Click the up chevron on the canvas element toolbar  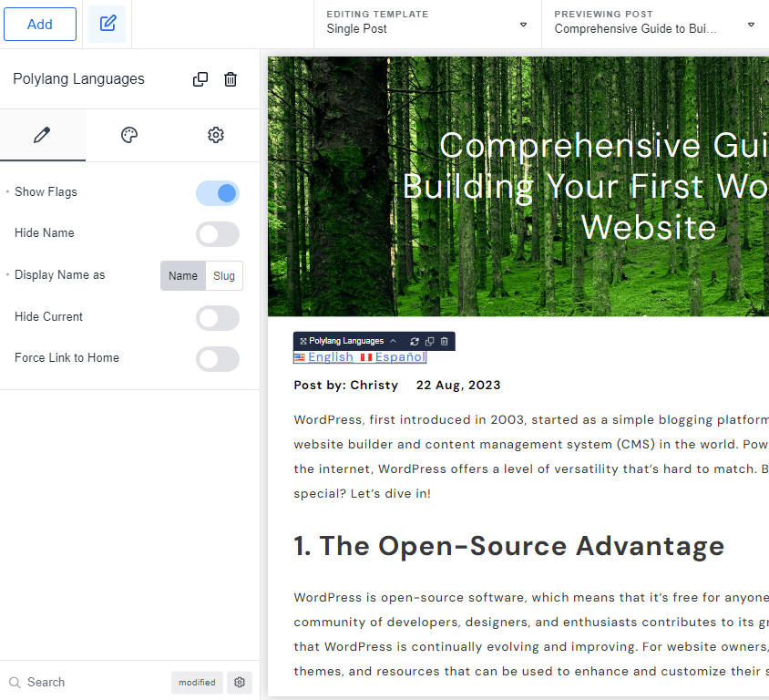pos(393,341)
